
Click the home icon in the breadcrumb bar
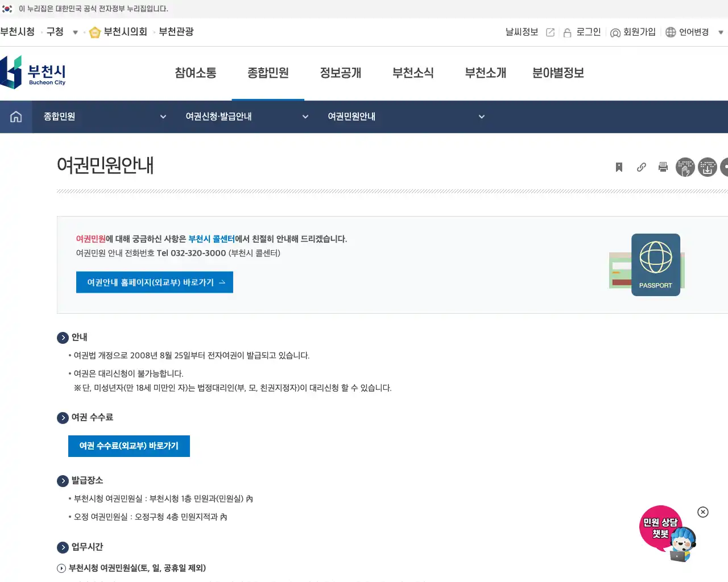16,117
